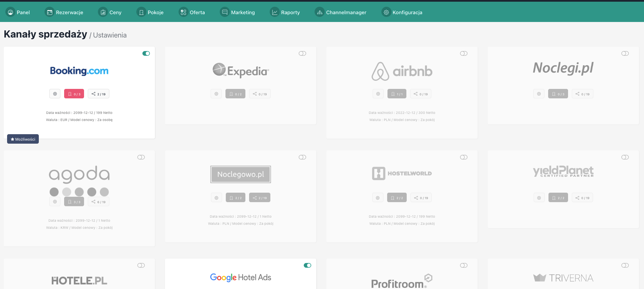Click the HOTELE.PL logo
644x289 pixels.
(x=79, y=281)
